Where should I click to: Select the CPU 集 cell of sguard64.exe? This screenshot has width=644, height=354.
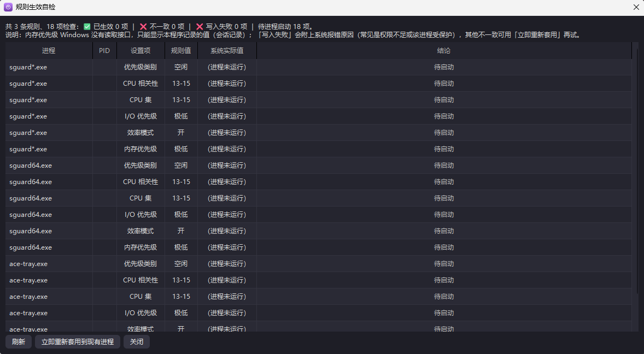[x=140, y=198]
